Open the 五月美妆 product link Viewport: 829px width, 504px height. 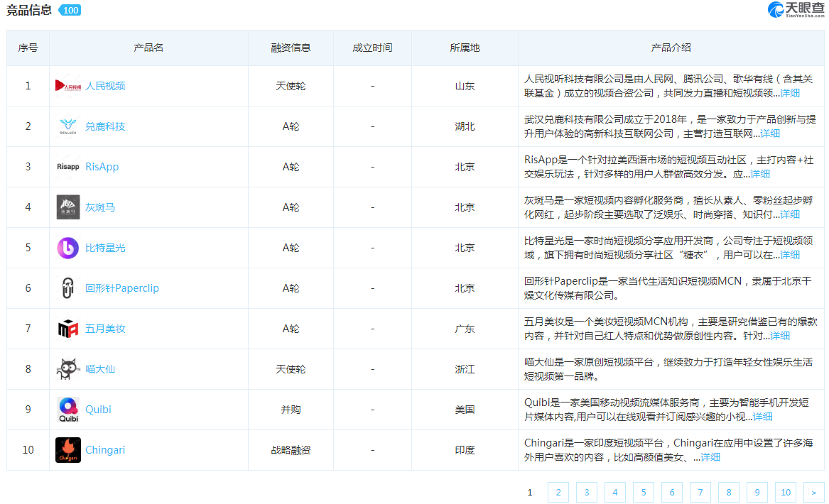pyautogui.click(x=105, y=329)
